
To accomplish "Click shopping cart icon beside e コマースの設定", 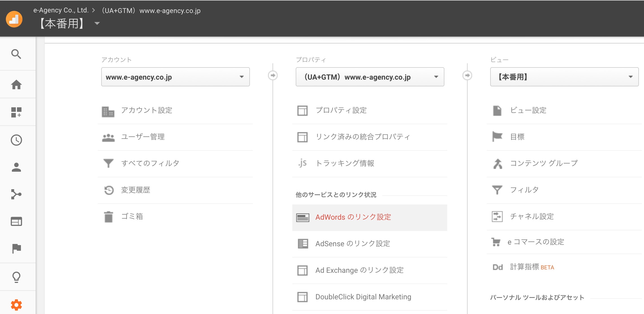I will pos(496,242).
